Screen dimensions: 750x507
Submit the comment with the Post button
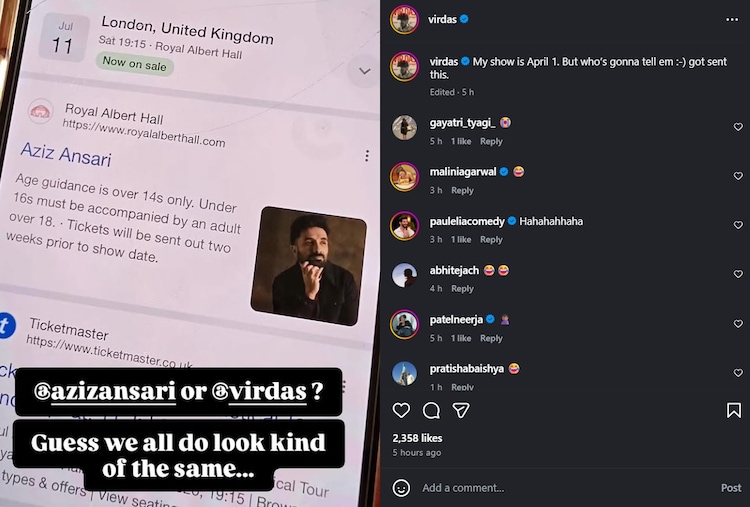(731, 488)
